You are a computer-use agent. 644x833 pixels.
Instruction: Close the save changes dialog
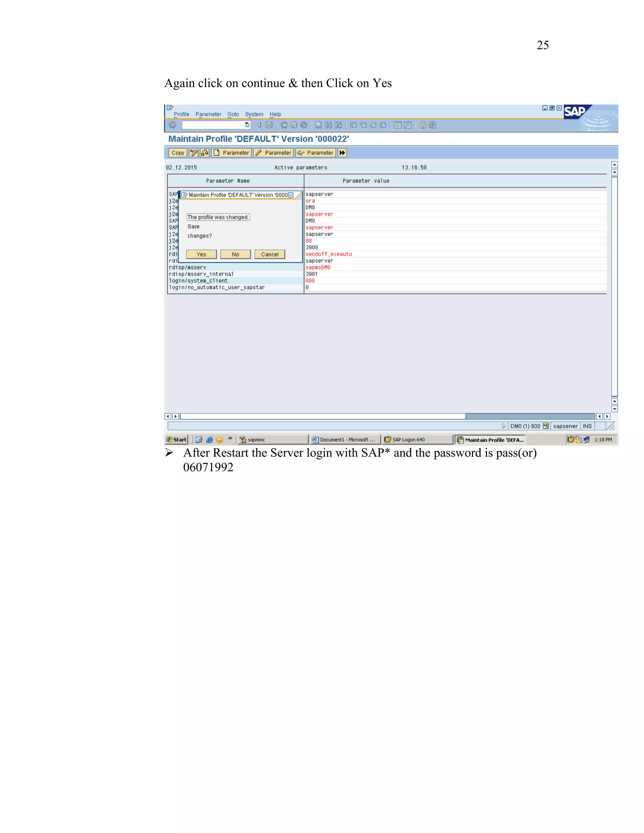[291, 195]
